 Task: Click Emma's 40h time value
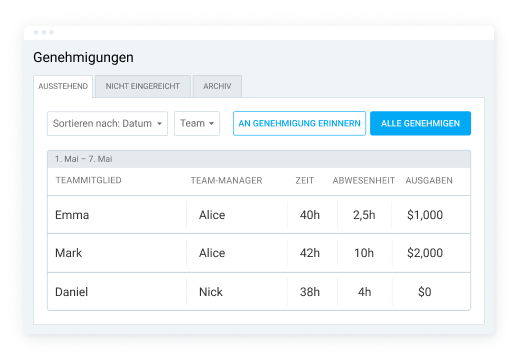pyautogui.click(x=310, y=215)
